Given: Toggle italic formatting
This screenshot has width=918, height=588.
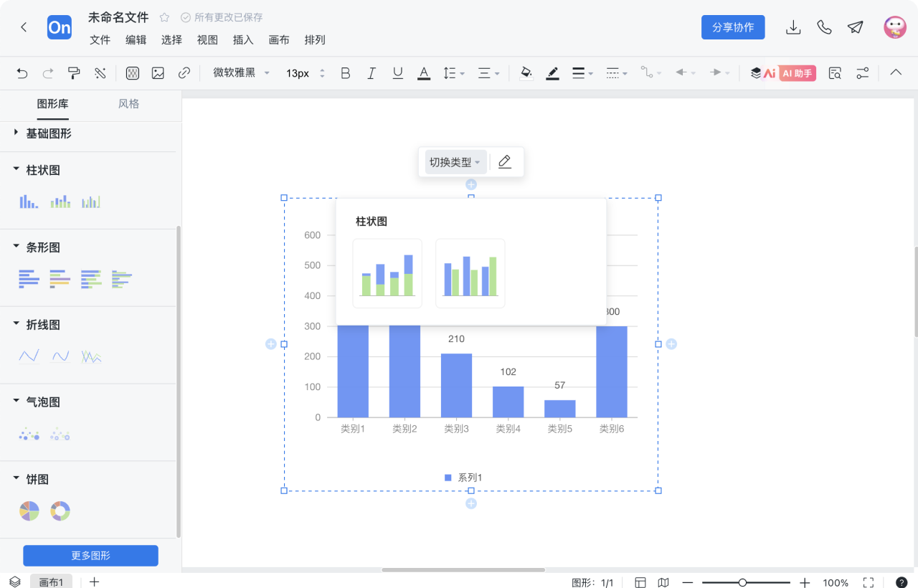Looking at the screenshot, I should [371, 72].
